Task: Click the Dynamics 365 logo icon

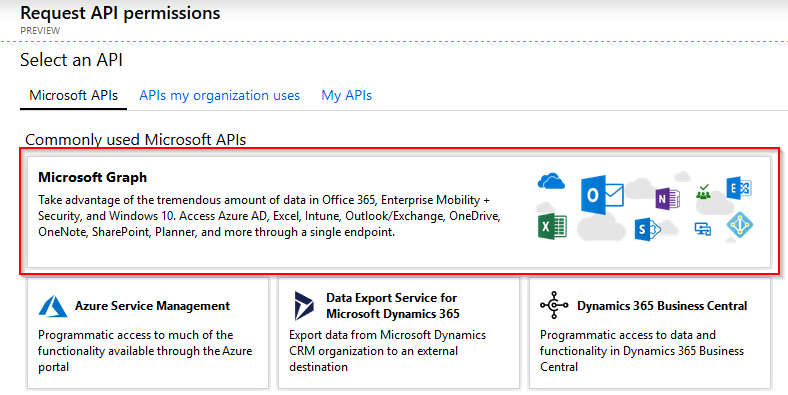Action: pos(304,306)
